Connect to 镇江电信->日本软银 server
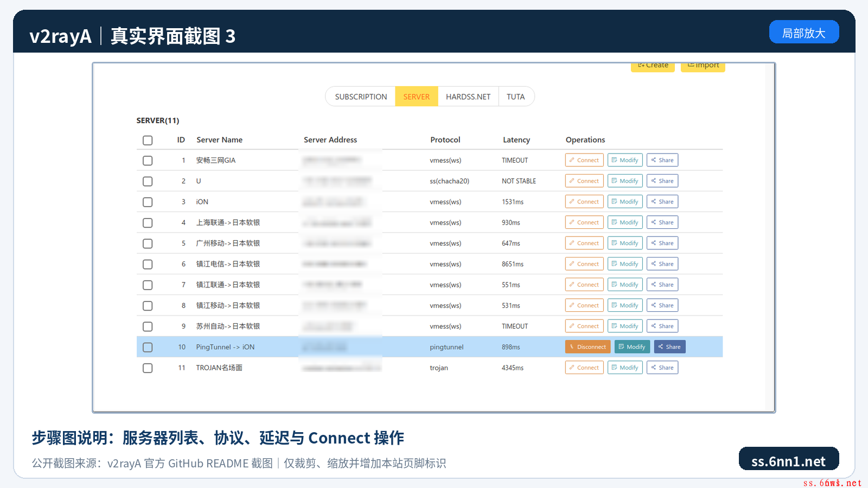The width and height of the screenshot is (868, 488). 584,264
